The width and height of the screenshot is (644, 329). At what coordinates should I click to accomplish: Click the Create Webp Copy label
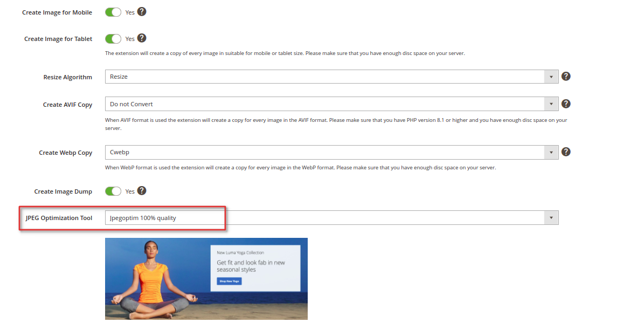[x=66, y=153]
